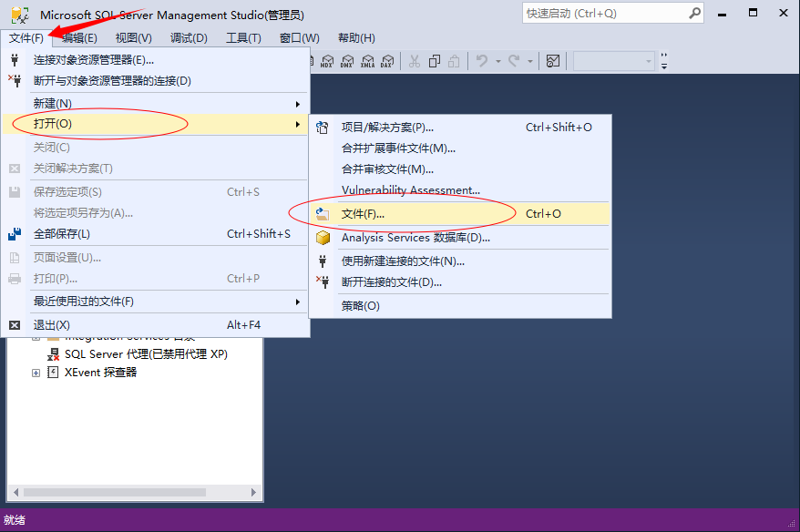Click the DAX query toolbar icon

click(x=387, y=61)
